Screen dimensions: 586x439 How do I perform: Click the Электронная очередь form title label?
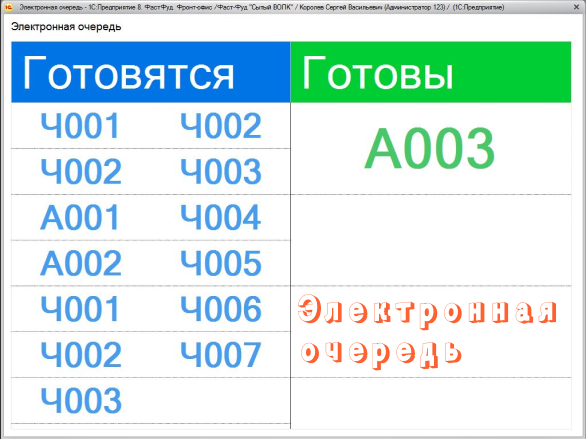[x=66, y=27]
